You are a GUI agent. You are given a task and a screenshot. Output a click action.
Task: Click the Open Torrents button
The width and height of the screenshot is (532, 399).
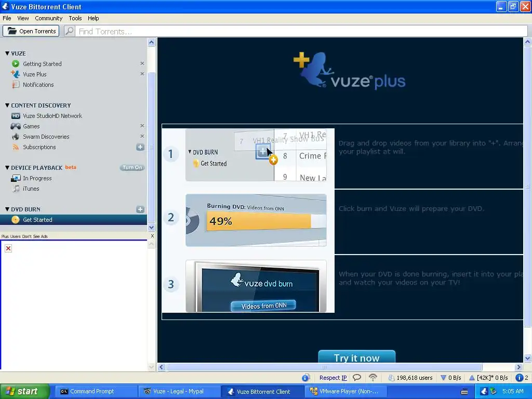click(31, 31)
